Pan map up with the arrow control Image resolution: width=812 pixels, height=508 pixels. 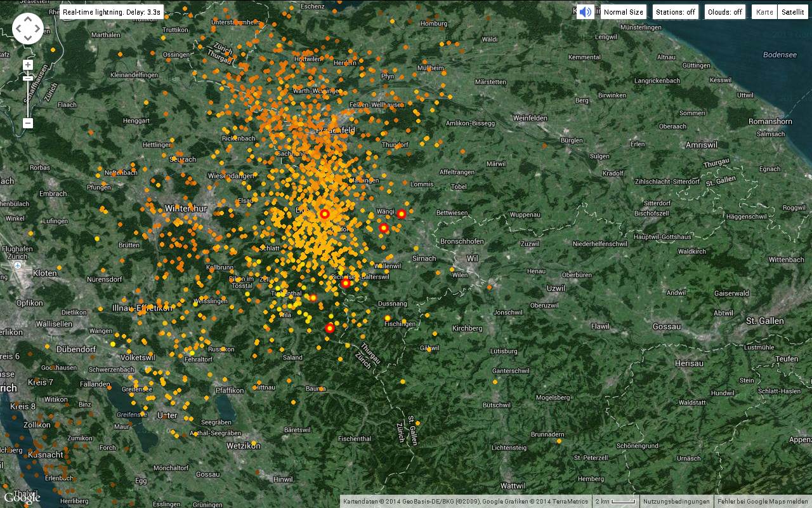(x=28, y=19)
